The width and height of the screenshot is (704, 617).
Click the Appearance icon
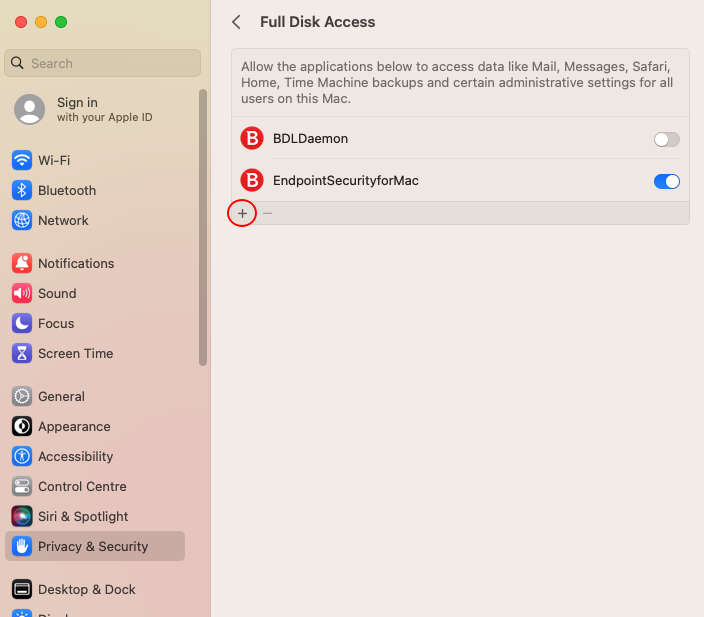point(22,426)
